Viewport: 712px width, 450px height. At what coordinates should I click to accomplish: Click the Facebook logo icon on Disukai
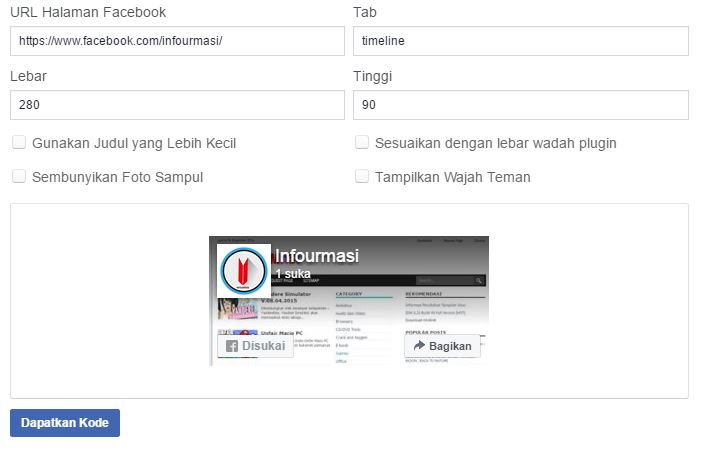(x=232, y=346)
